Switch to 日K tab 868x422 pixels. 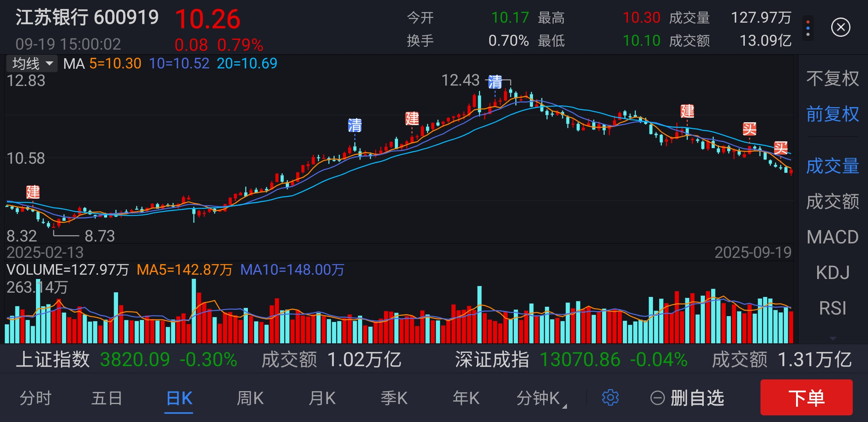179,398
